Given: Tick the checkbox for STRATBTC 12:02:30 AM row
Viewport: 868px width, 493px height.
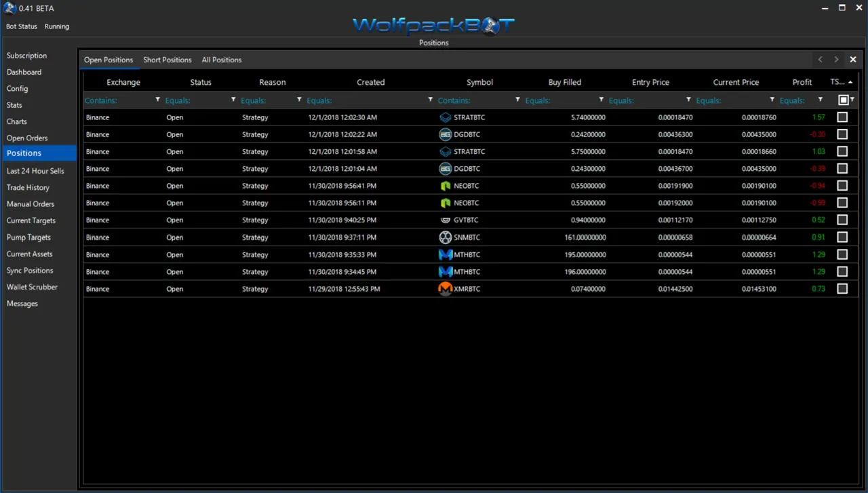Looking at the screenshot, I should 842,117.
